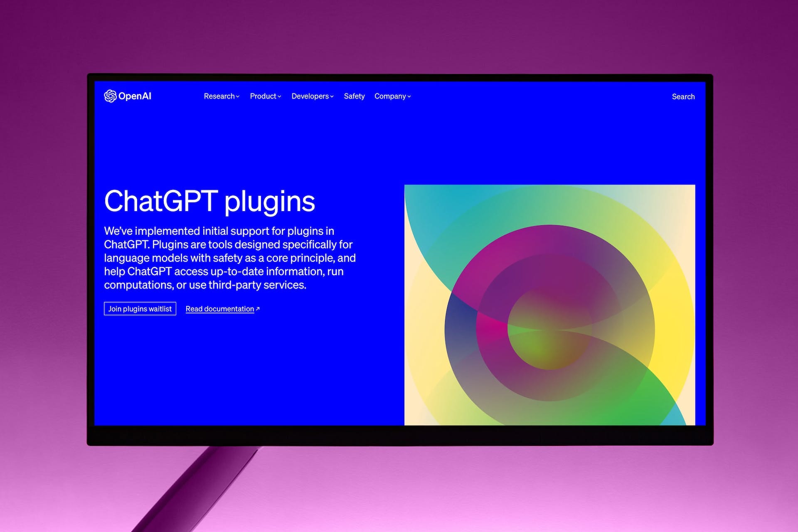The image size is (798, 532).
Task: Enable search functionality on page
Action: click(x=683, y=96)
